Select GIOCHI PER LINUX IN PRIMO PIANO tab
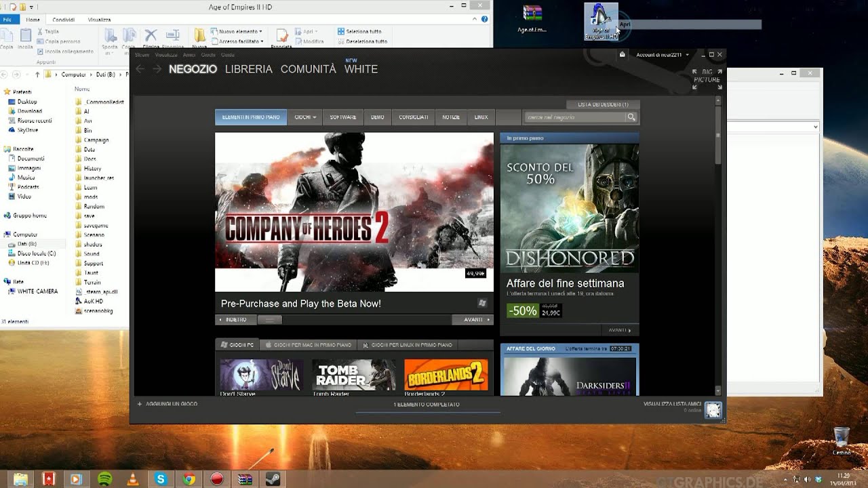The width and height of the screenshot is (868, 488). click(x=407, y=345)
